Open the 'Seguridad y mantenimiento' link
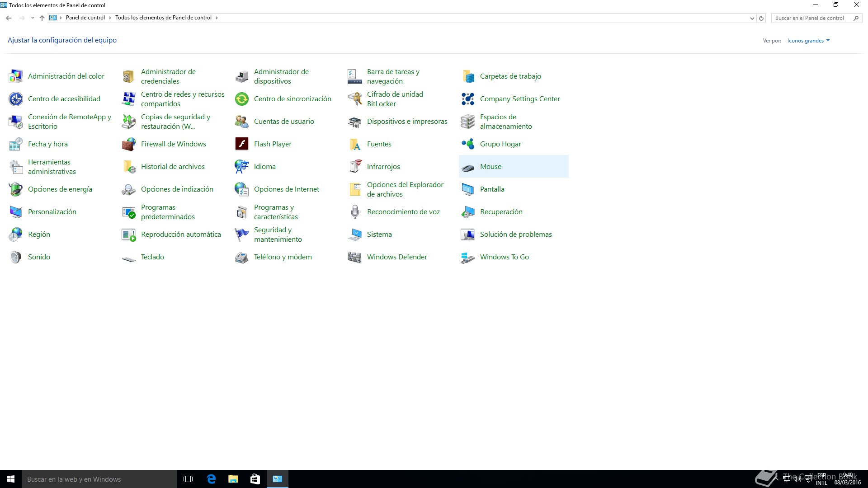 [x=278, y=235]
